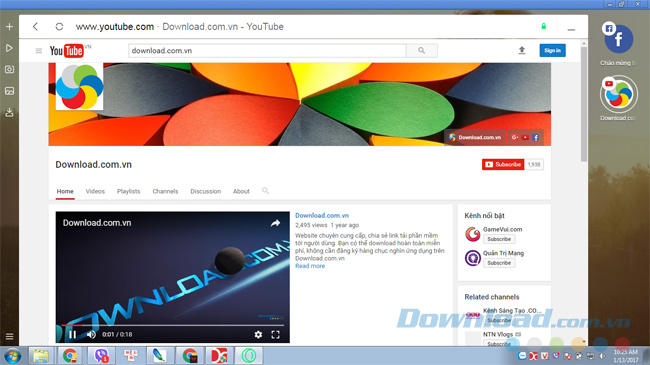
Task: Open the play icon in left sidebar
Action: [9, 48]
